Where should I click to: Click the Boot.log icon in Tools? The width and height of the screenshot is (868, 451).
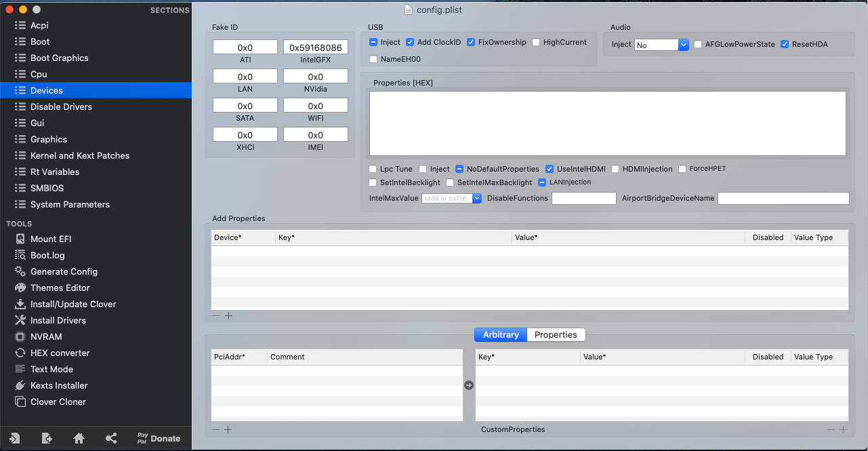(x=20, y=255)
